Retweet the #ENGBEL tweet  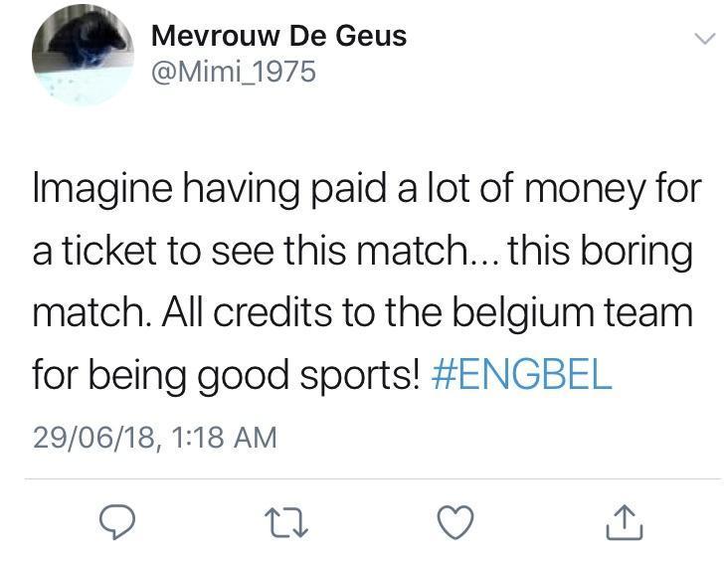click(x=286, y=522)
